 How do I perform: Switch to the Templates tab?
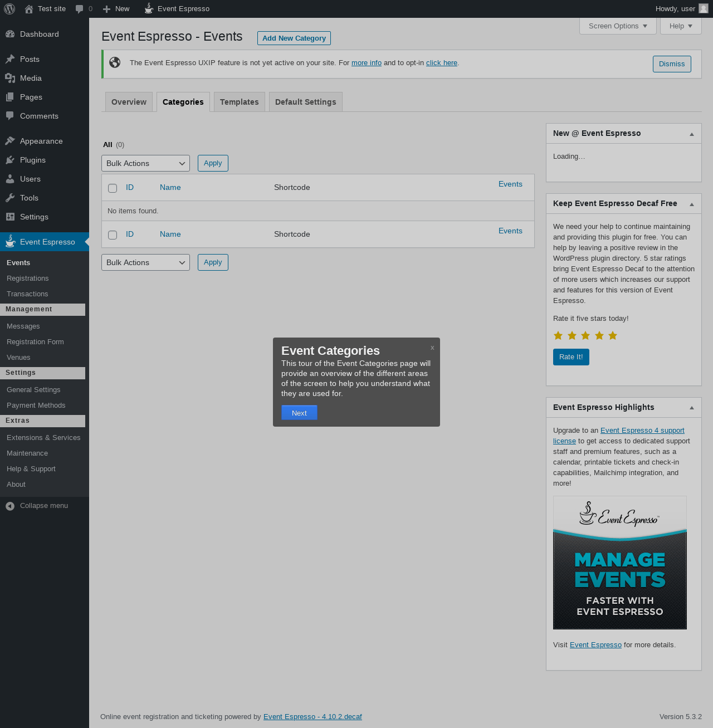[x=240, y=102]
